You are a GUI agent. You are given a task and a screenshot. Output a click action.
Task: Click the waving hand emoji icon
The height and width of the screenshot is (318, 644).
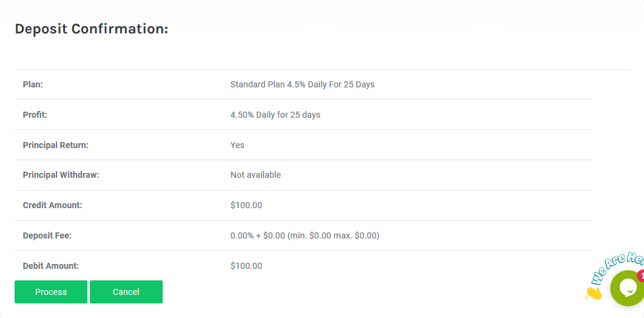coord(593,294)
